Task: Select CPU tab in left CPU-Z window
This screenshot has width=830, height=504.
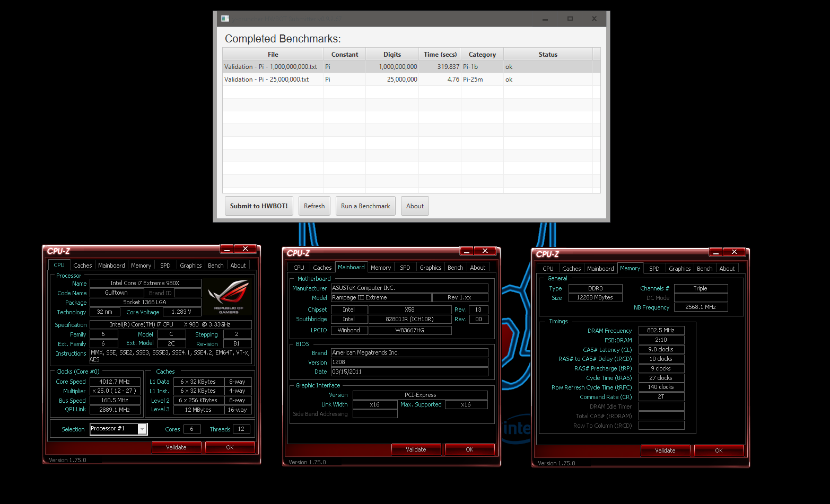Action: point(59,265)
